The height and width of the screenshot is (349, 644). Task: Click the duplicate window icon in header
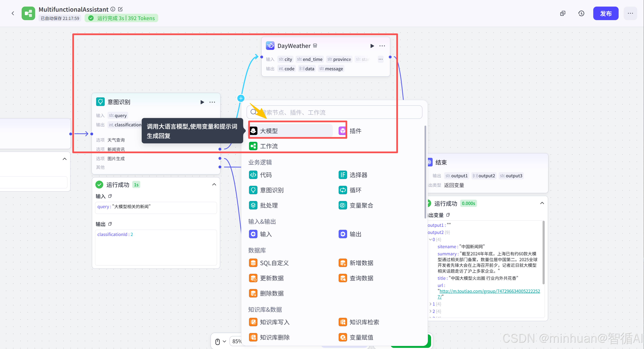(x=562, y=13)
